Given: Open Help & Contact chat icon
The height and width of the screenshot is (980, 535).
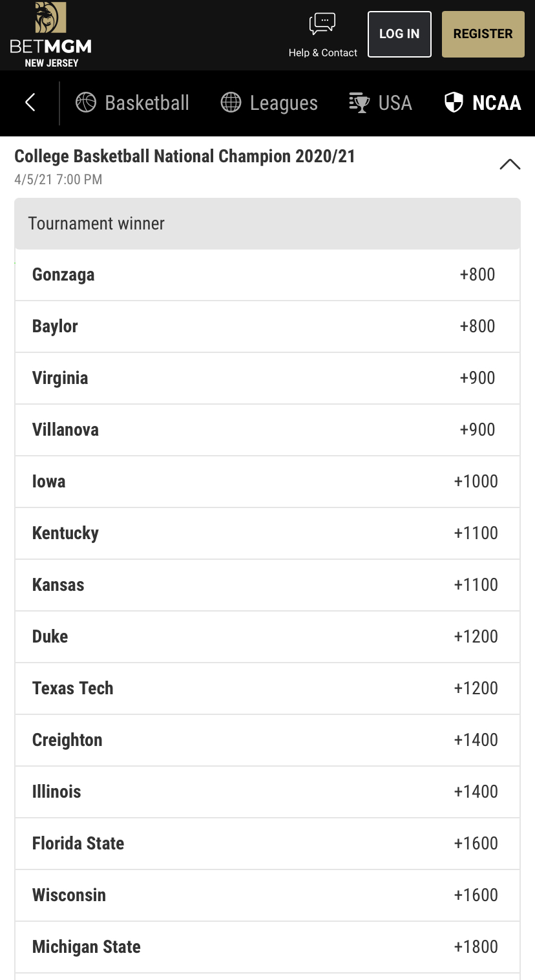Looking at the screenshot, I should [322, 25].
